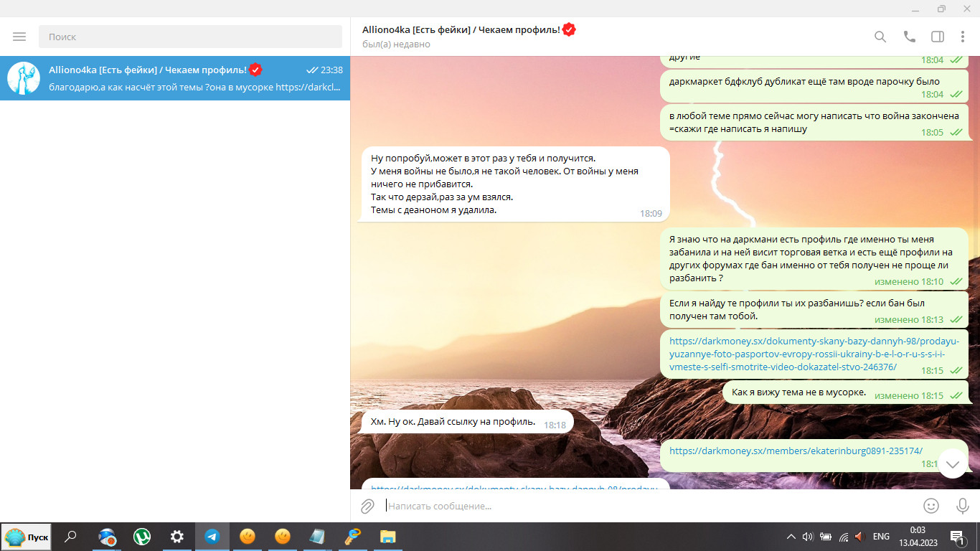Start a voice call with phone icon

coord(909,37)
